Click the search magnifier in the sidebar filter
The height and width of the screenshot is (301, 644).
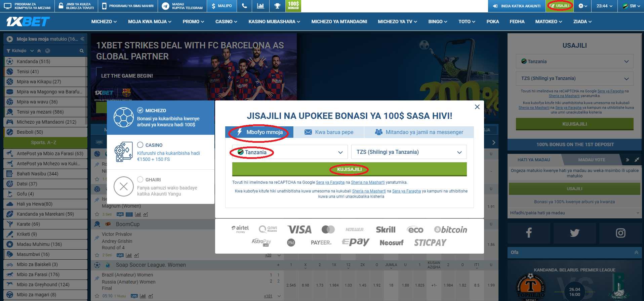click(81, 51)
